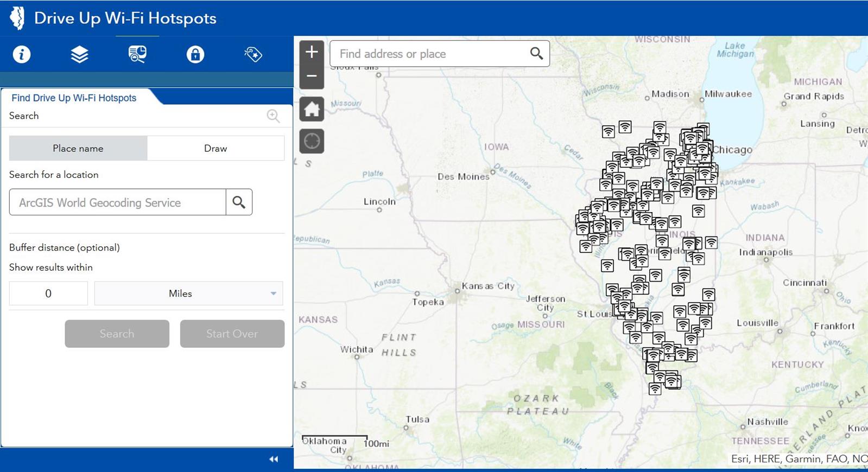Open the Miles unit dropdown
868x472 pixels.
tap(188, 294)
